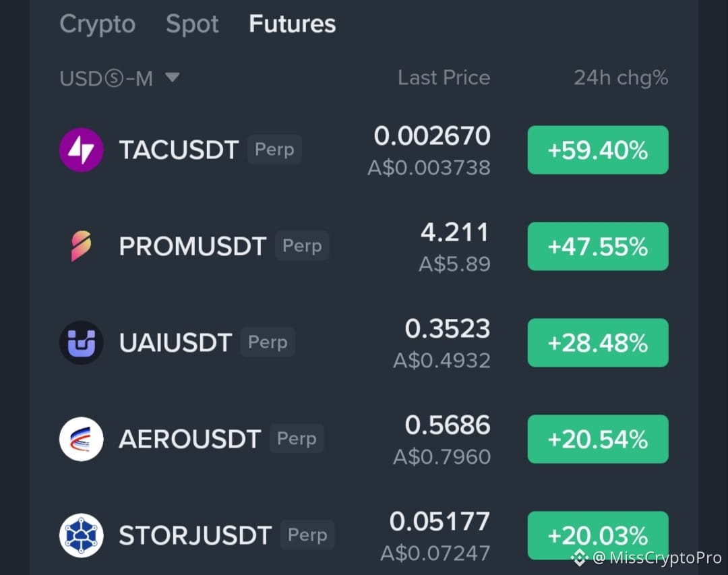Sort by Last Price column

click(444, 78)
